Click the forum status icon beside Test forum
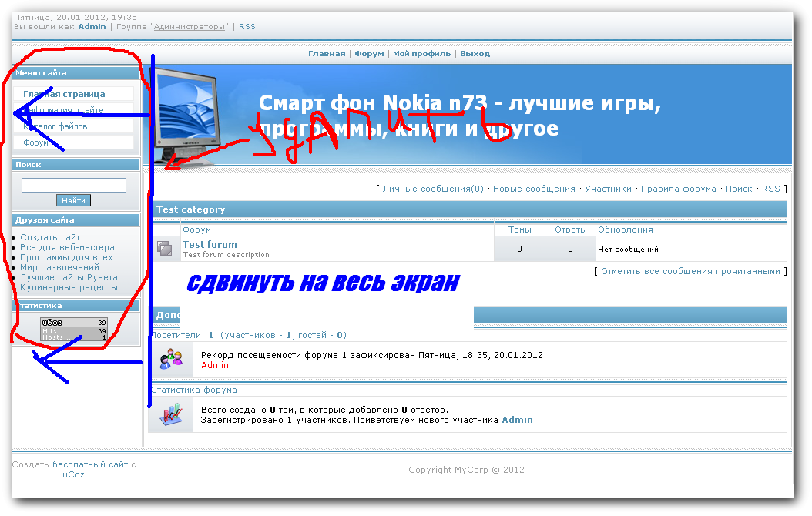The height and width of the screenshot is (516, 812). (164, 248)
